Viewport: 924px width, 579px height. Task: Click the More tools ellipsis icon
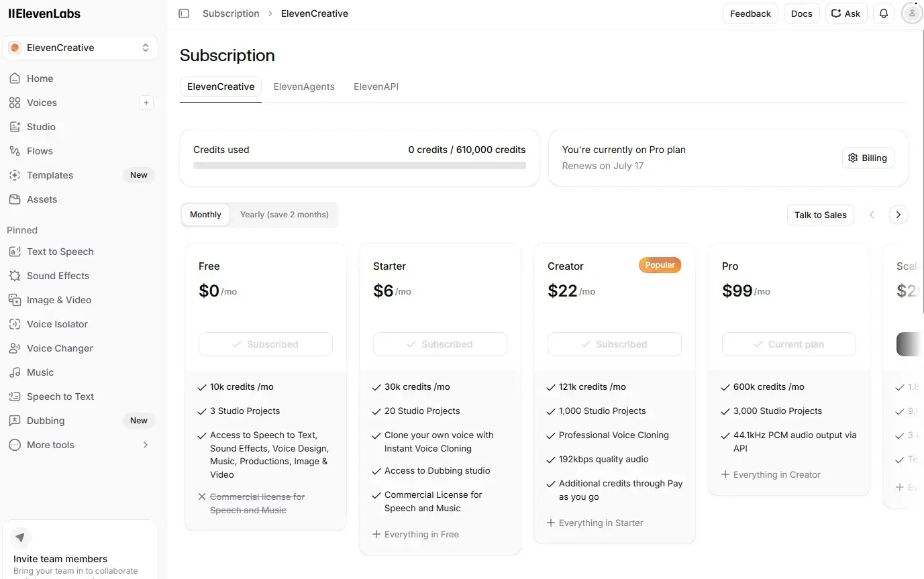(14, 445)
